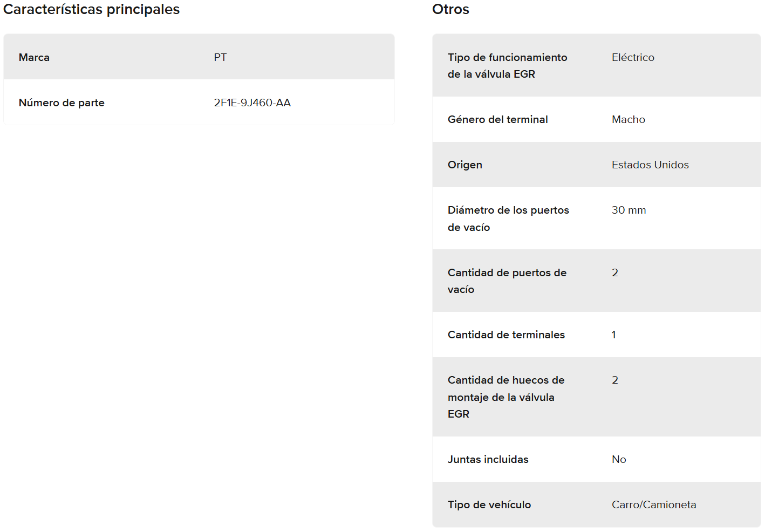Select the value "Eléctrico"
765x532 pixels.
(633, 58)
